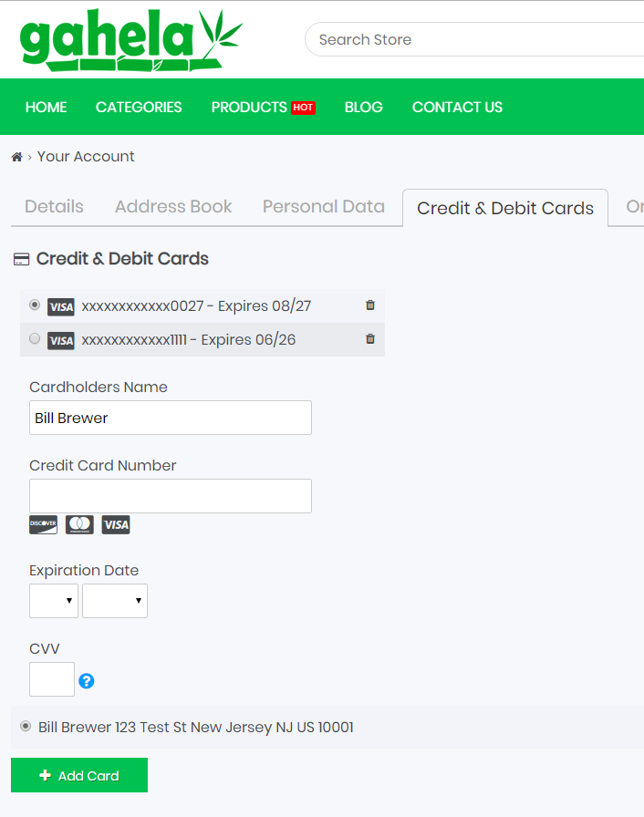Open the expiration year dropdown

[x=115, y=601]
